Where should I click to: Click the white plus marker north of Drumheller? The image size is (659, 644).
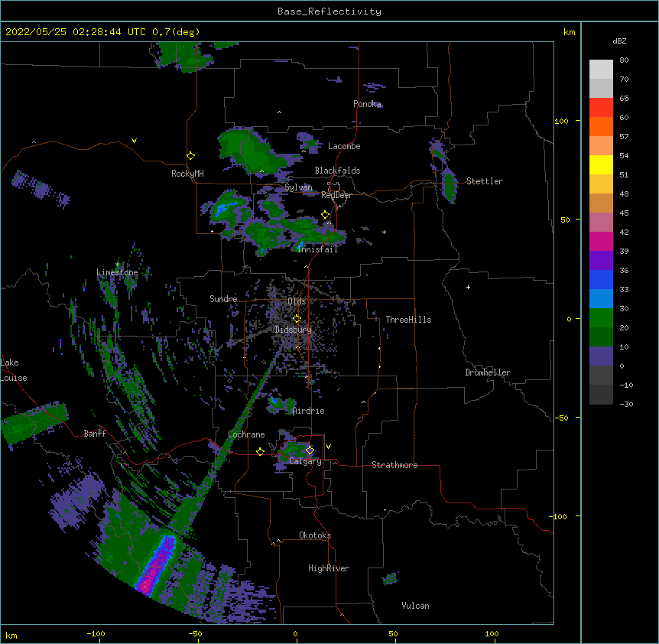click(468, 287)
